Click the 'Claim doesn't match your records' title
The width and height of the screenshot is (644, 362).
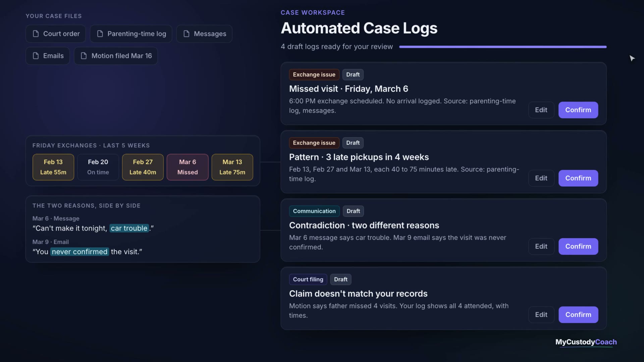point(358,294)
